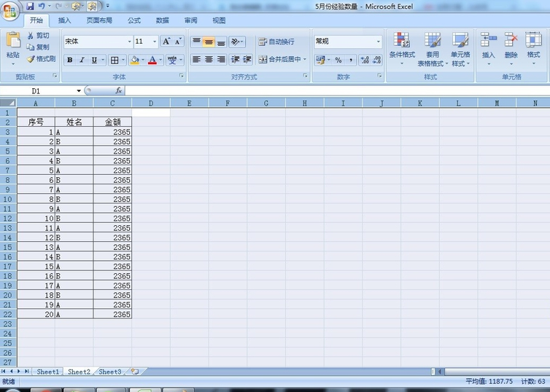550x392 pixels.
Task: Align cell content to bottom
Action: (x=221, y=42)
